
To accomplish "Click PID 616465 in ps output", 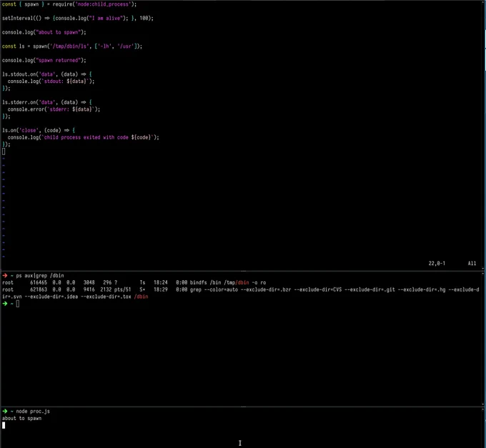I will pyautogui.click(x=39, y=282).
